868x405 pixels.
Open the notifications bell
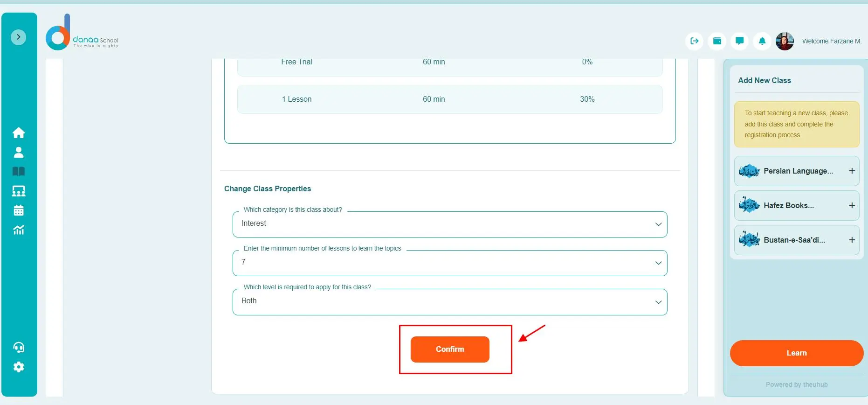pos(762,41)
